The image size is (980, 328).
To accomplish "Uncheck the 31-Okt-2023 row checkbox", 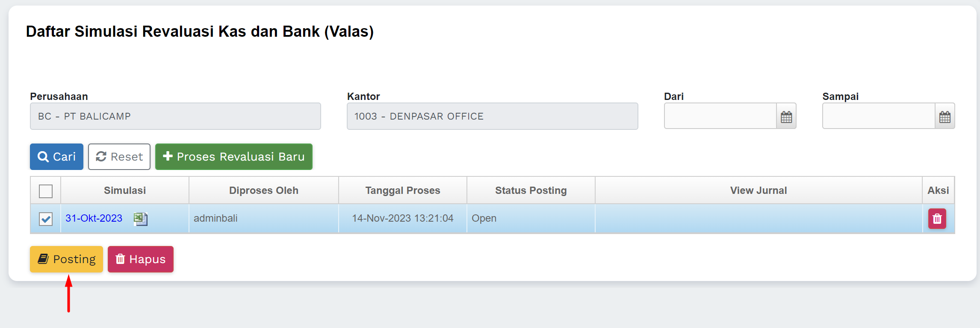I will click(x=46, y=219).
